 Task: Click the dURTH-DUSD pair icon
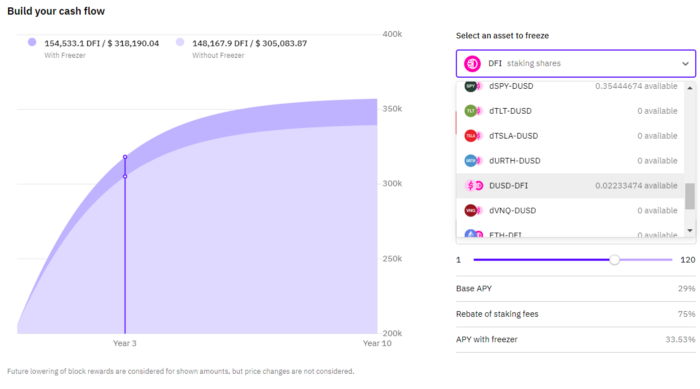coord(474,161)
